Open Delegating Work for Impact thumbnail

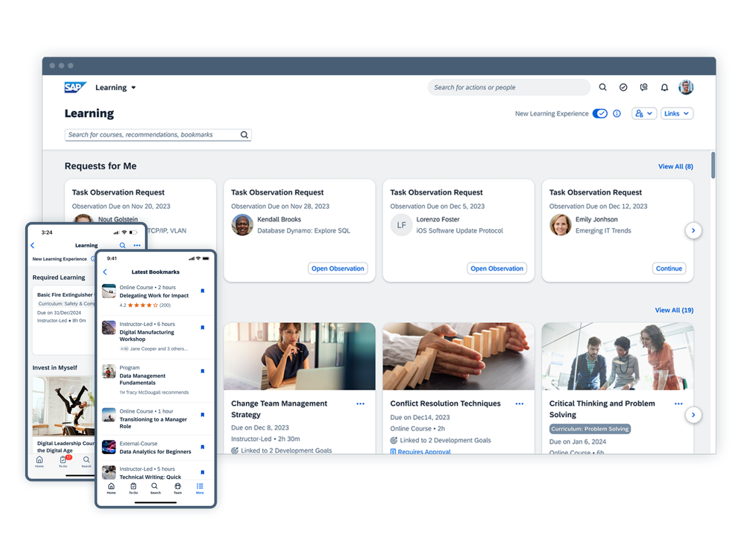[109, 291]
